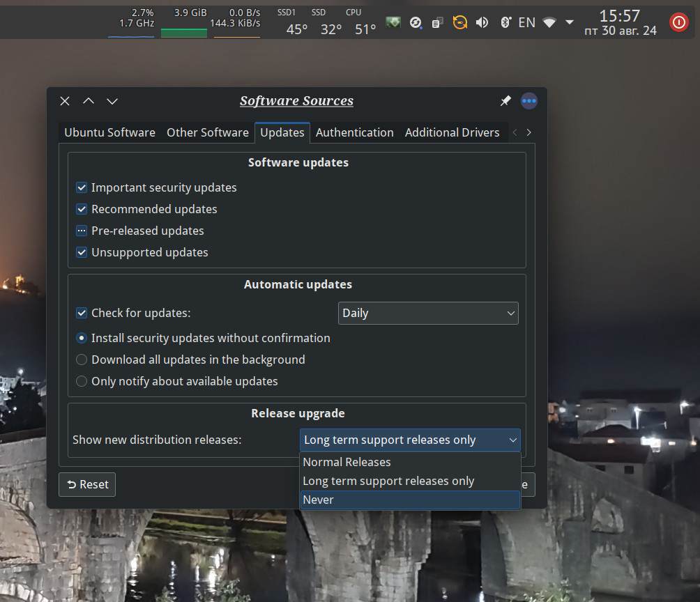Click the Reset button
The height and width of the screenshot is (602, 700).
[87, 485]
